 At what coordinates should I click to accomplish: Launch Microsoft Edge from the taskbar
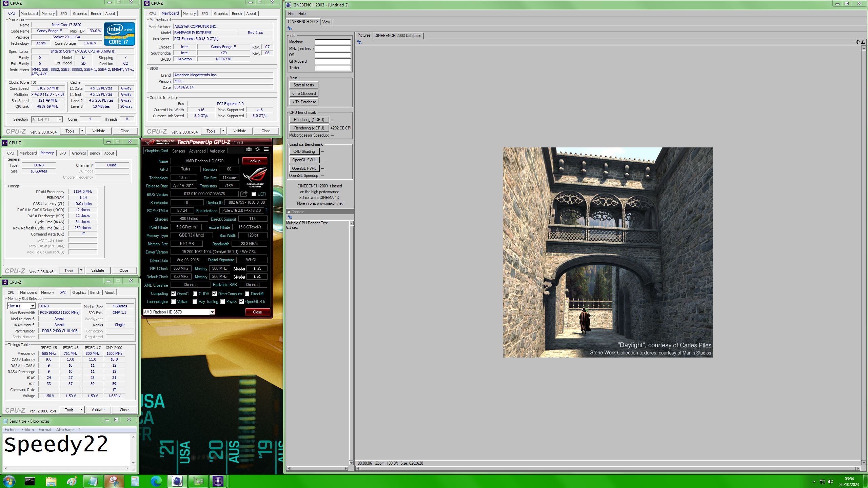tap(156, 481)
